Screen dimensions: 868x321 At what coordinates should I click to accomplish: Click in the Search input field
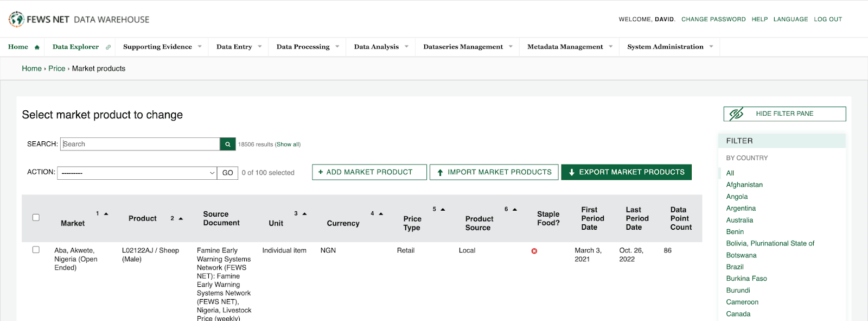click(140, 144)
